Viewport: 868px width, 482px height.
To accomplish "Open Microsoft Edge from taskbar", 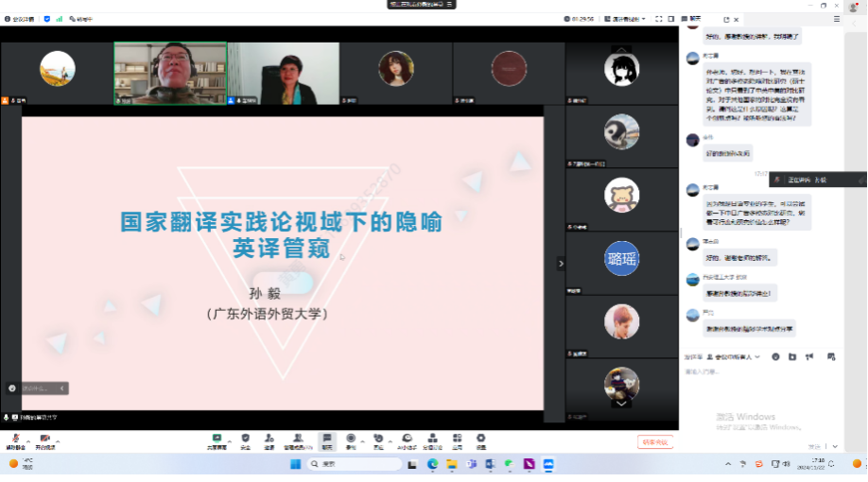I will coord(432,464).
